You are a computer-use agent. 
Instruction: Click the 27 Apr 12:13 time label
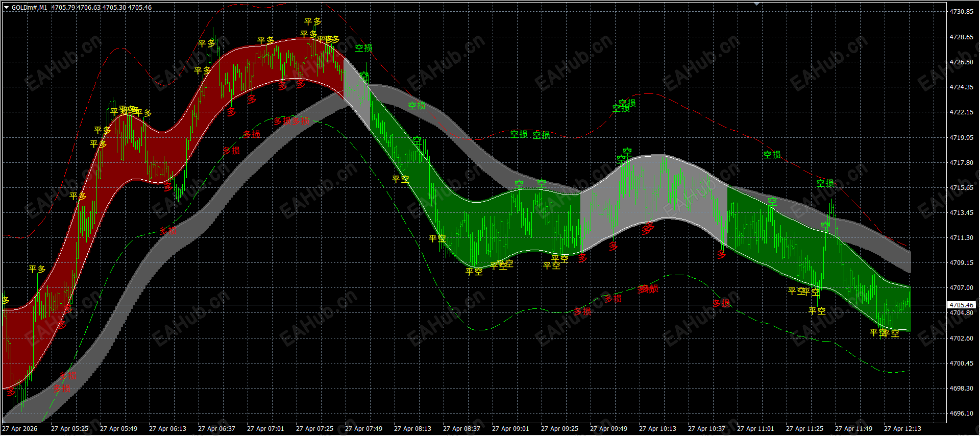click(902, 429)
